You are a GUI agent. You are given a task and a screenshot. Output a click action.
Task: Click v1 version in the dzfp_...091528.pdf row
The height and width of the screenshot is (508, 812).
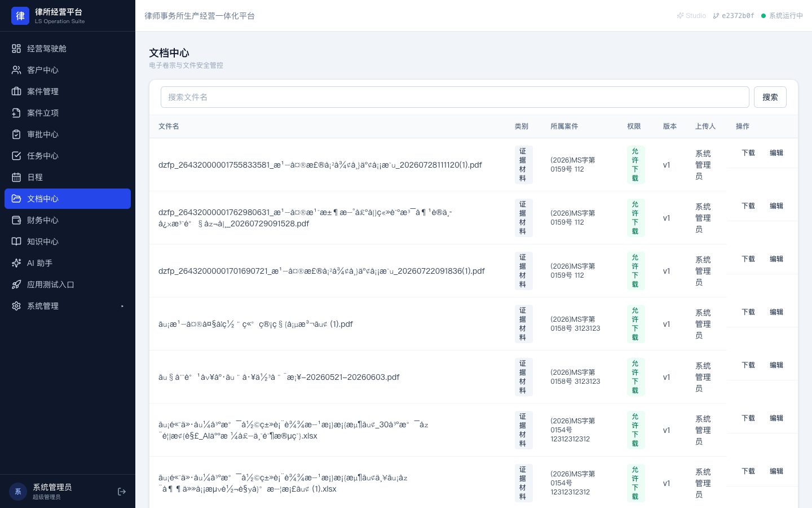[667, 218]
